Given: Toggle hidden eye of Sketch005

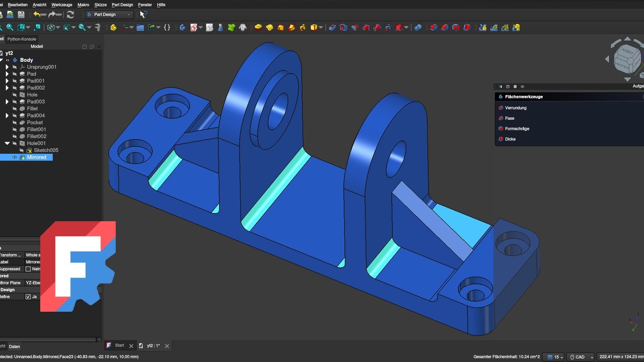Looking at the screenshot, I should (x=22, y=150).
